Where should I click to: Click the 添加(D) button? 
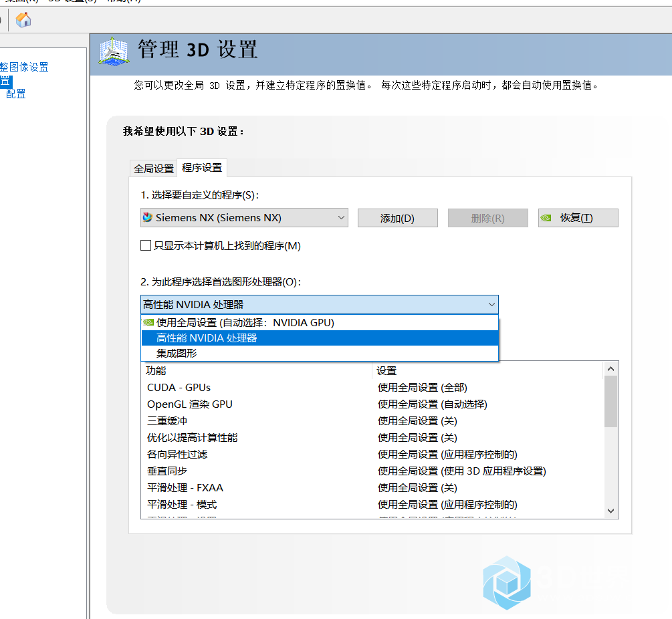397,218
